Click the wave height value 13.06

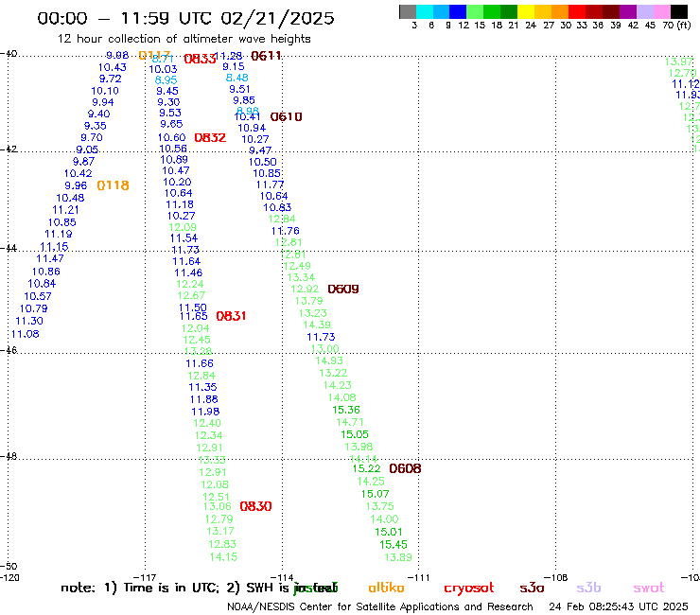[x=218, y=506]
